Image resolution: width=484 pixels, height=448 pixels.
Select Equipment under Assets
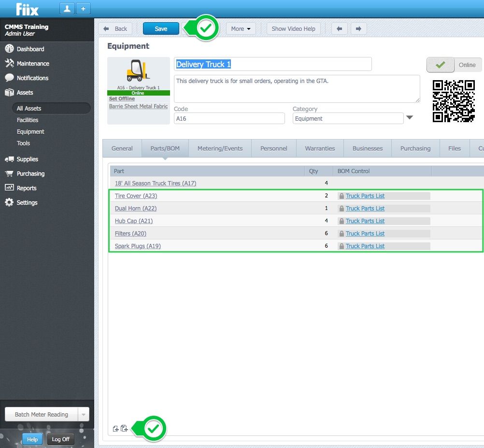click(30, 131)
